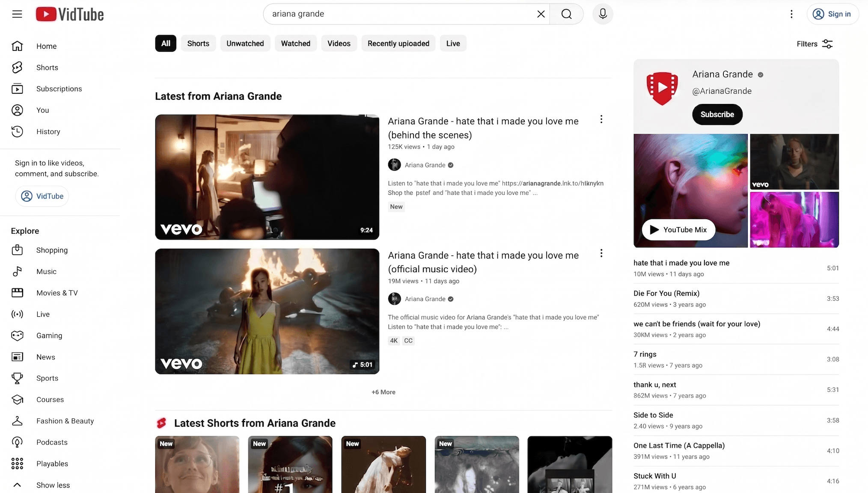The height and width of the screenshot is (493, 868).
Task: Select the Live filter chip
Action: pyautogui.click(x=453, y=44)
